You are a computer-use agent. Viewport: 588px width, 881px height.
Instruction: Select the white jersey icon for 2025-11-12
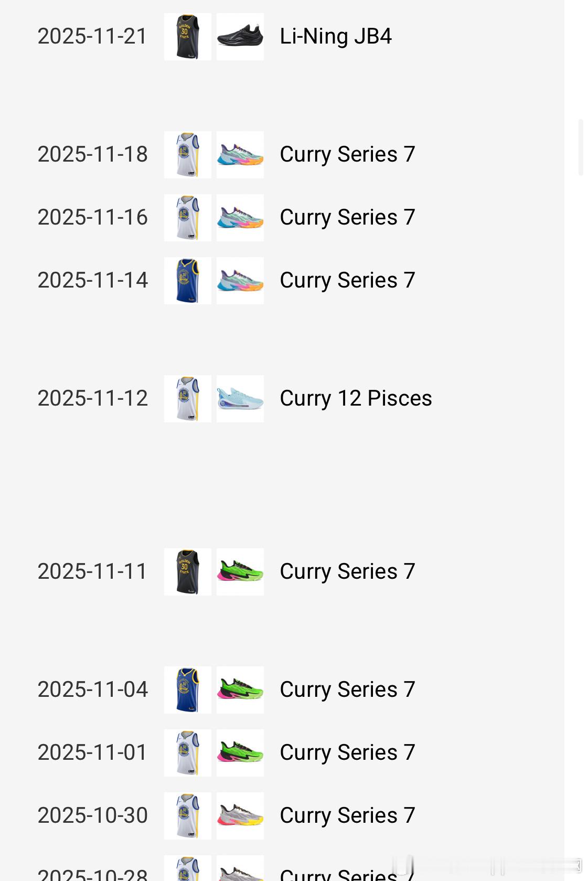[x=187, y=399]
